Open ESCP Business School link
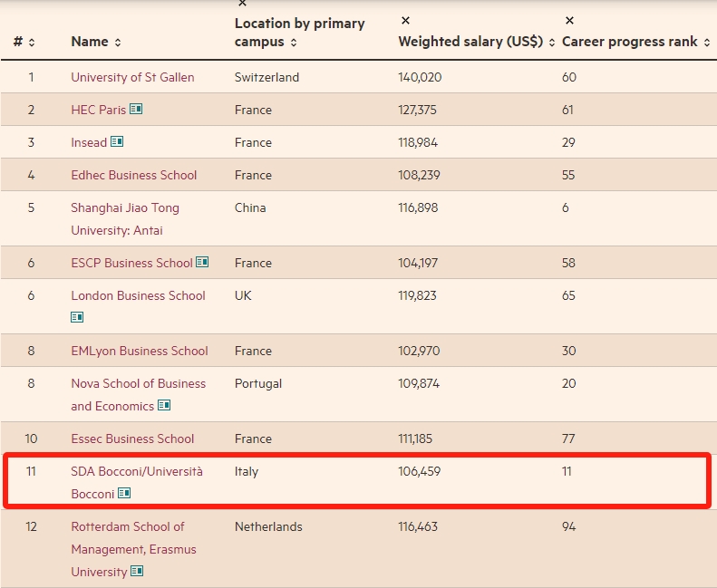The image size is (717, 588). click(131, 263)
